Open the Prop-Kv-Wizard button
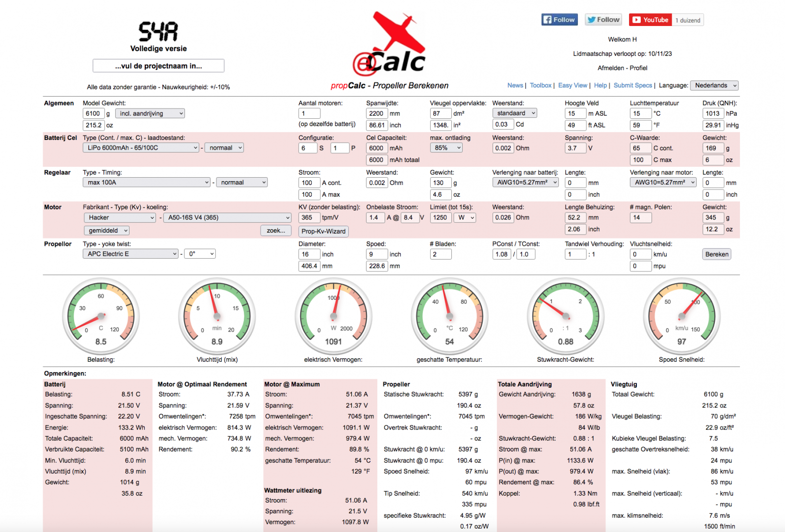Viewport: 785px width, 532px height. pyautogui.click(x=323, y=231)
